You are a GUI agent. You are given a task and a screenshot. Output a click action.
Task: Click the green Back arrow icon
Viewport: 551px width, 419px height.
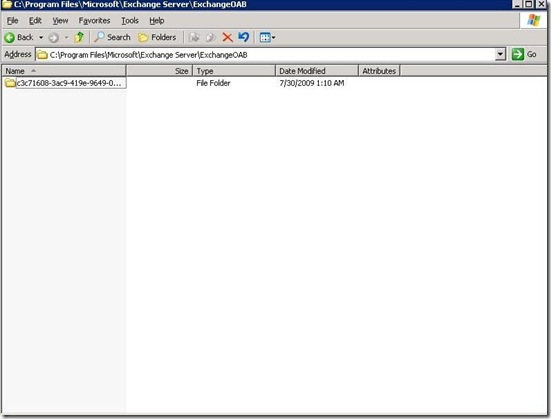click(9, 38)
